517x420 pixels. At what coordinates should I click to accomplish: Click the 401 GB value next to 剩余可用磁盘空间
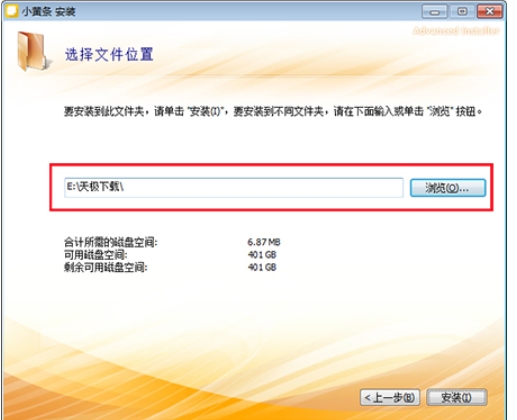click(x=262, y=267)
